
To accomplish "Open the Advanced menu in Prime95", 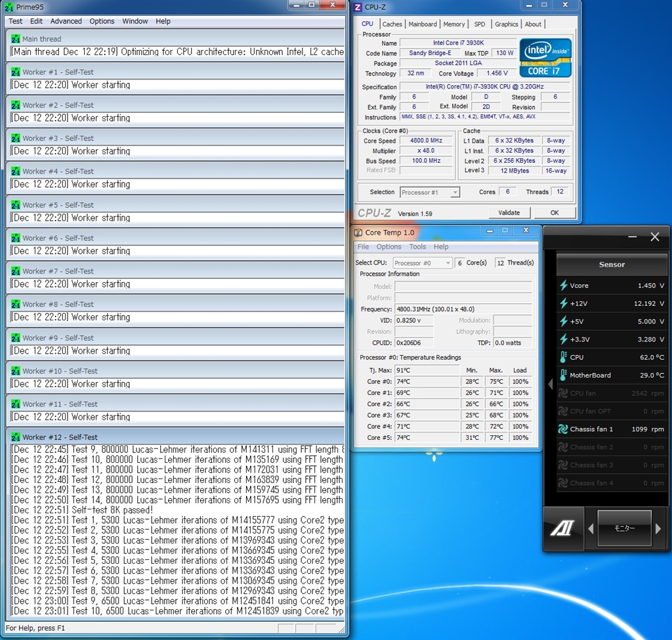I will [x=66, y=21].
